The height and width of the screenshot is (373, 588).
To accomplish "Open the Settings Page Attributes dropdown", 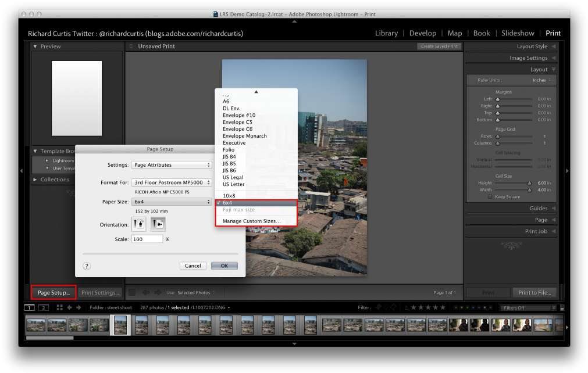I will point(171,165).
